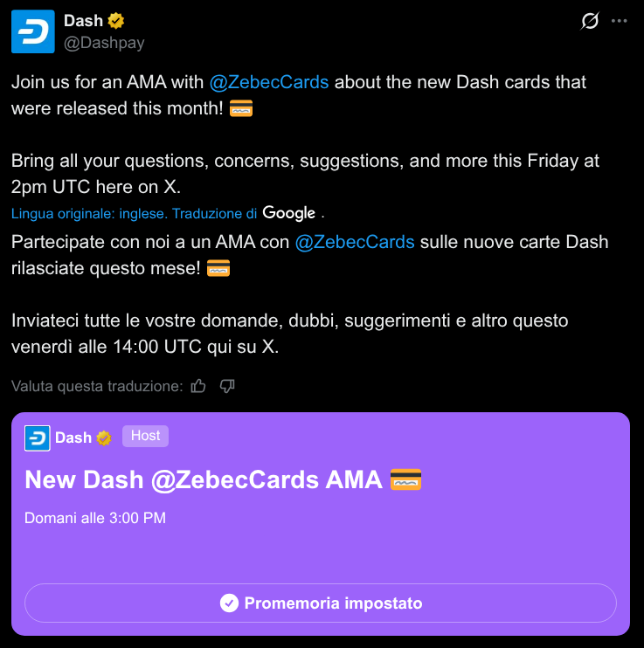Click the Dash profile avatar in post header
Screen dimensions: 644x648
pyautogui.click(x=32, y=31)
